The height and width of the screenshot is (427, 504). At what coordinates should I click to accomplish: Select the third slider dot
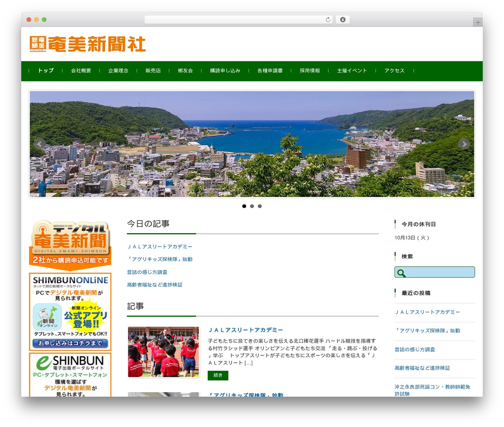[x=259, y=206]
